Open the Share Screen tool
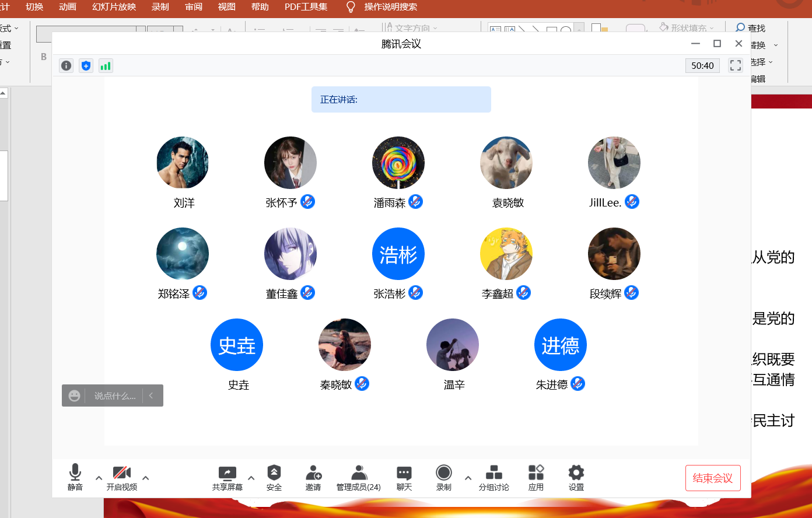 (227, 478)
